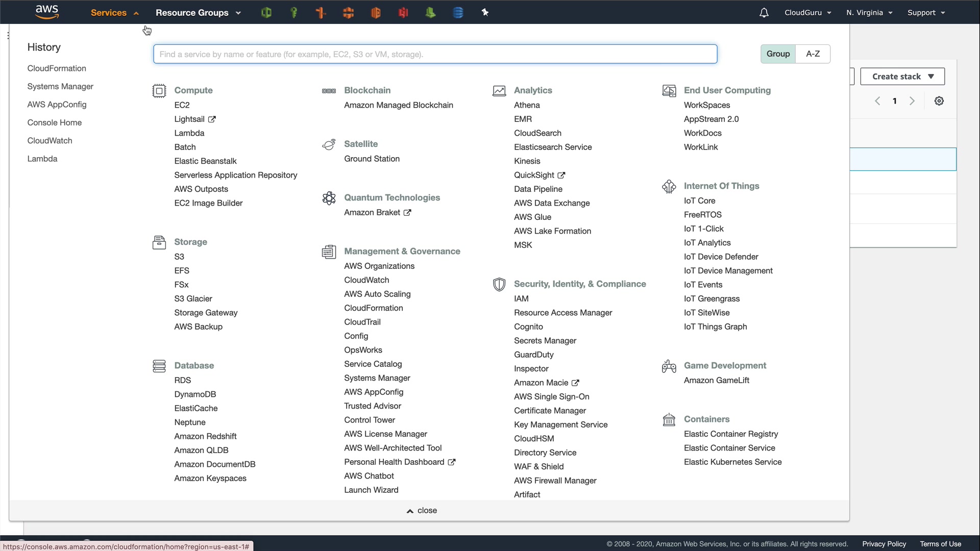Expand the Resource Groups dropdown

tap(198, 12)
